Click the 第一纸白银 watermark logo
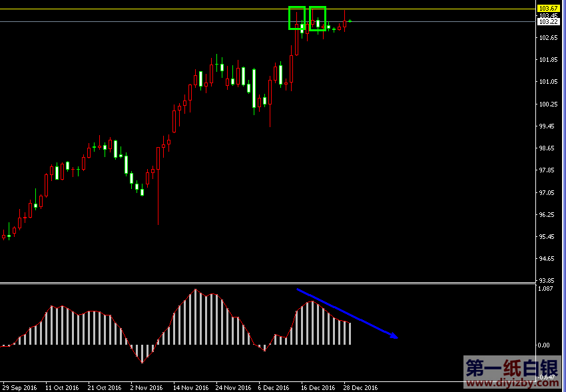566x392 pixels. [513, 368]
